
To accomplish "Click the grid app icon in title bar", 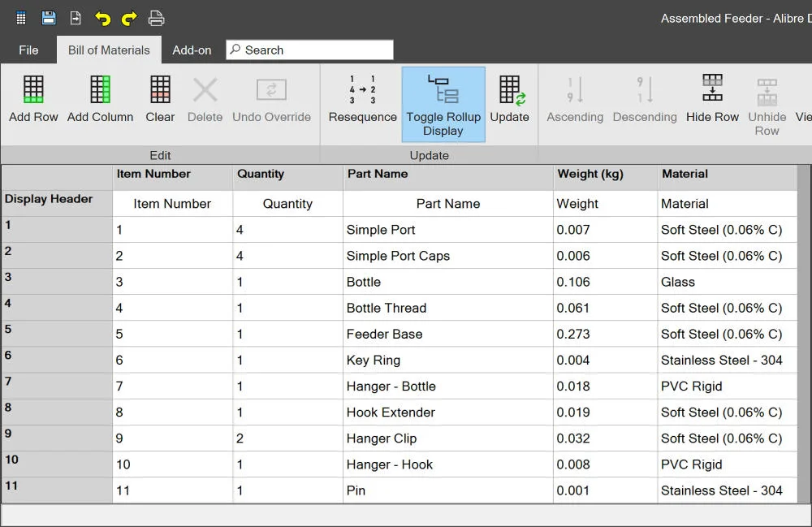I will 21,18.
